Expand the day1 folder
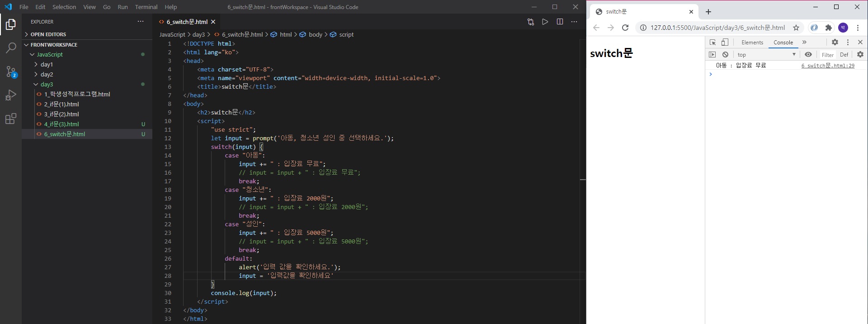The width and height of the screenshot is (868, 324). 47,64
